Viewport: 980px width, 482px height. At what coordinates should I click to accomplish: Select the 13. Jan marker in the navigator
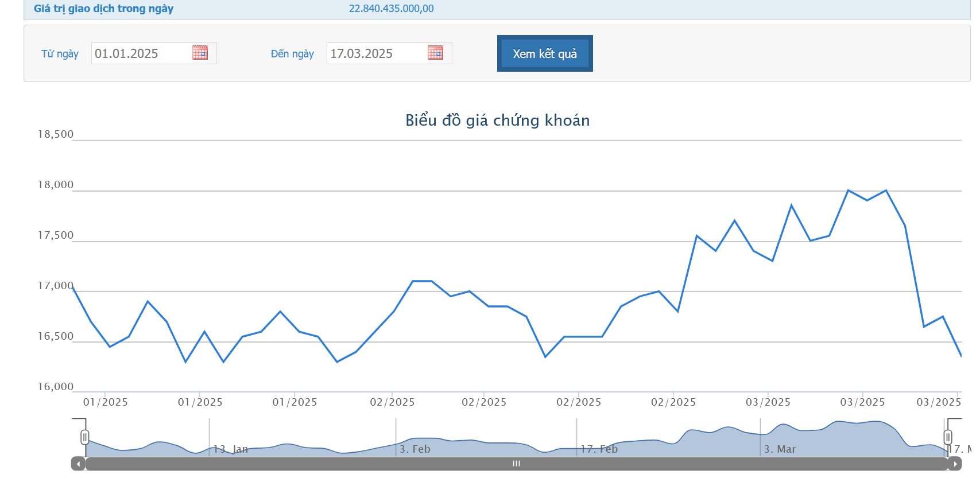coord(231,449)
